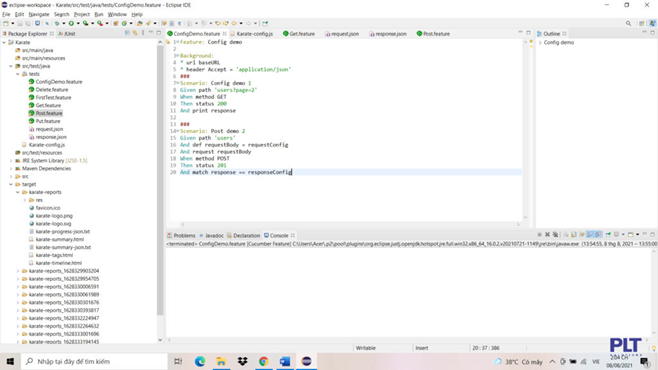The image size is (658, 370).
Task: Toggle Word Wrap in Console toolbar
Action: 582,235
